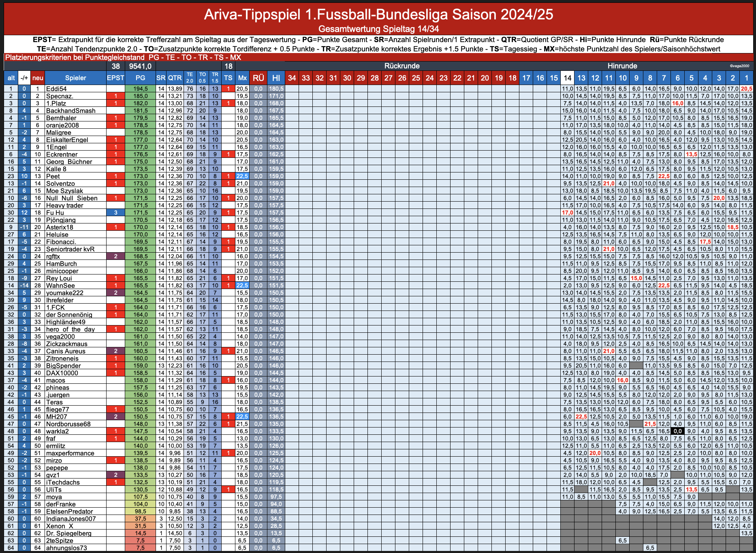Viewport: 756px width, 553px height.
Task: Click the 'TO 0.5' column header
Action: (x=203, y=78)
